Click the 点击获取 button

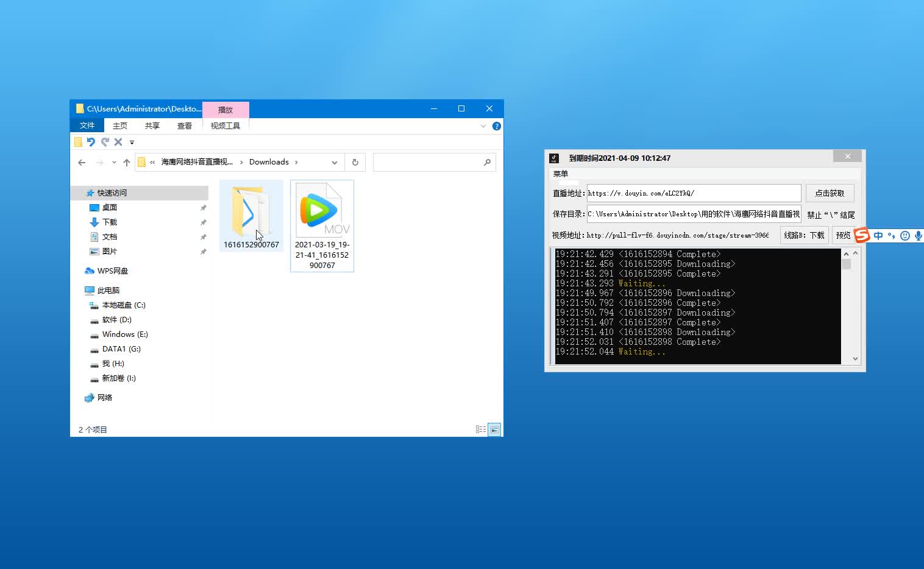pyautogui.click(x=830, y=193)
